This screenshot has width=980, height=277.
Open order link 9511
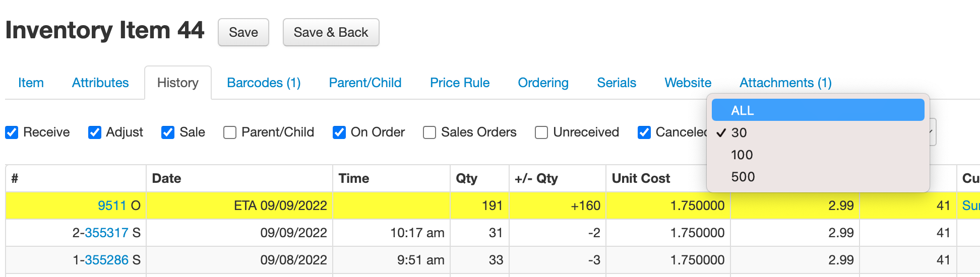point(112,205)
